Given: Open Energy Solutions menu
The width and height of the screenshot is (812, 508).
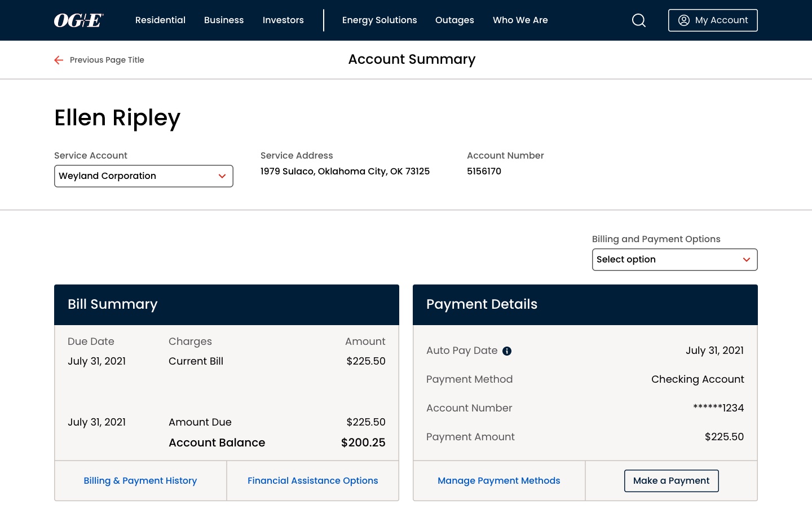Looking at the screenshot, I should [379, 20].
